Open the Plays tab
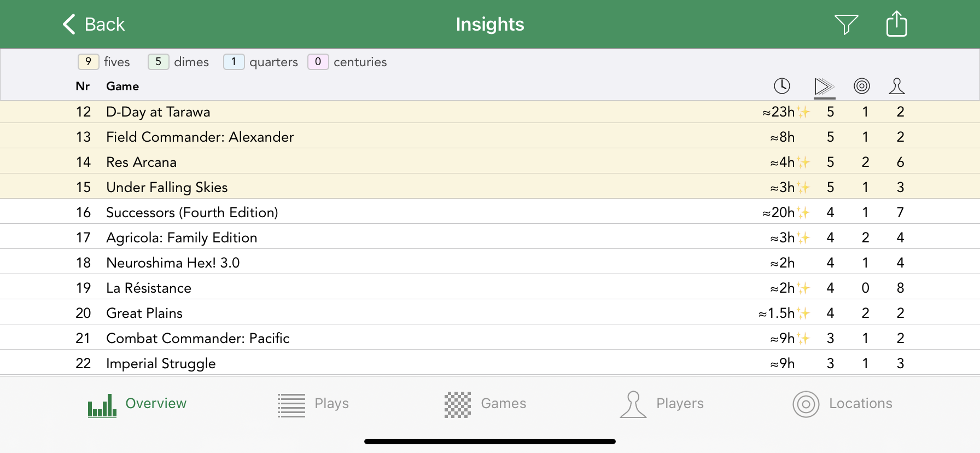 [313, 404]
